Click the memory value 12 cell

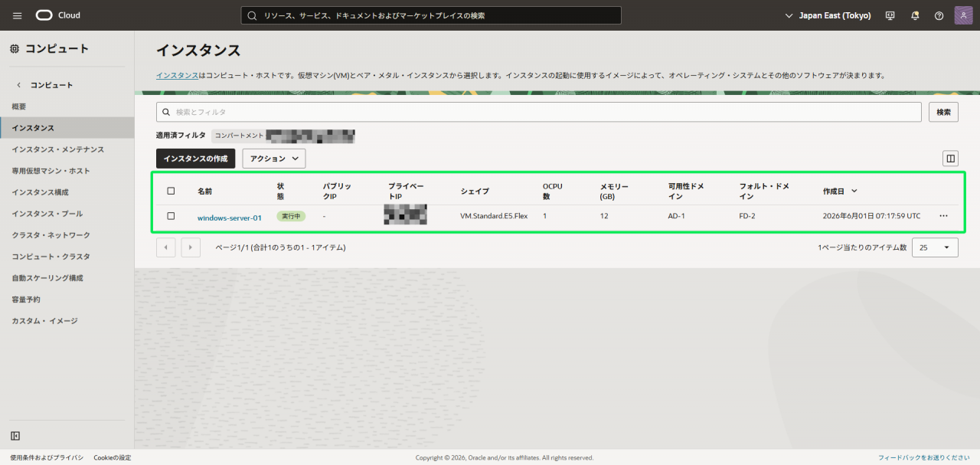[604, 216]
